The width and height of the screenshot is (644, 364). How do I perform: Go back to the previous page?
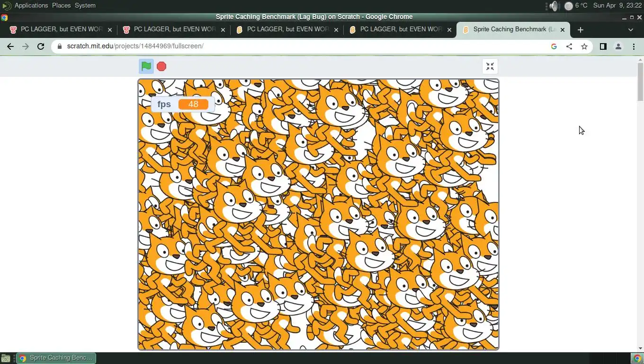pyautogui.click(x=10, y=46)
